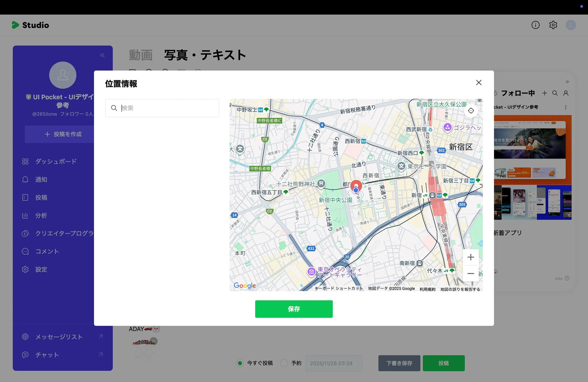Save the location with 保存 button
Screen dimensions: 588x382
pyautogui.click(x=294, y=309)
